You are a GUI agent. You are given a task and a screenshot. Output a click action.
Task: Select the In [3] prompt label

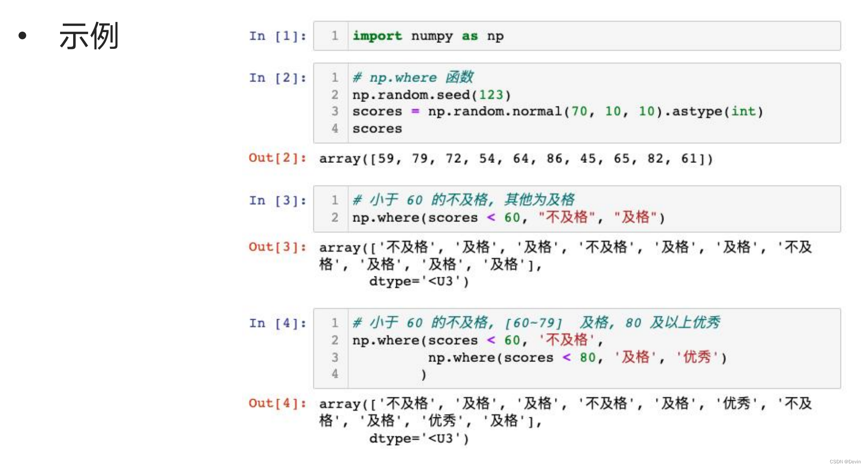278,201
